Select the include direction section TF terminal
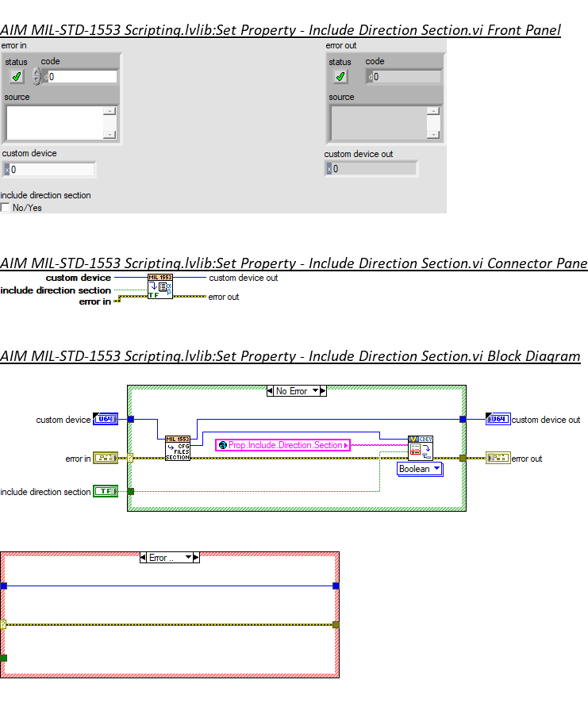 click(106, 491)
